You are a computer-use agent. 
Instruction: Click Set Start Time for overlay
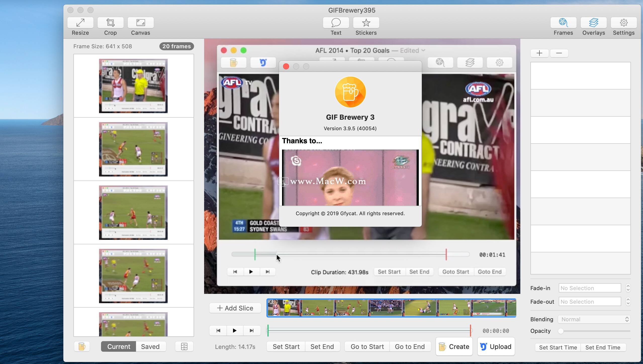558,347
